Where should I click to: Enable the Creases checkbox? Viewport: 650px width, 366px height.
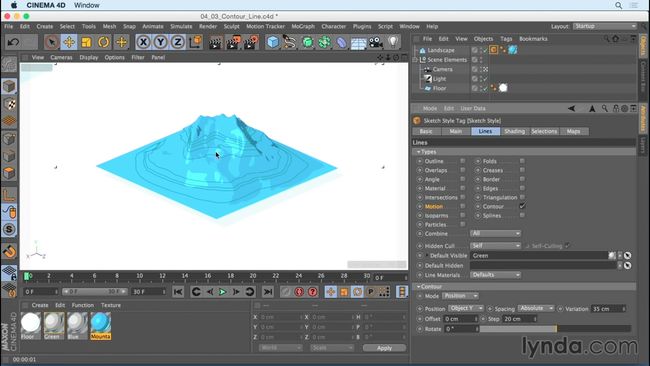522,170
